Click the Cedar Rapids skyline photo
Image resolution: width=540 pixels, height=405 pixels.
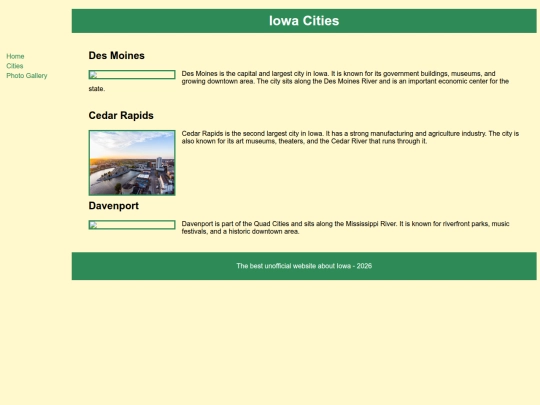[132, 163]
